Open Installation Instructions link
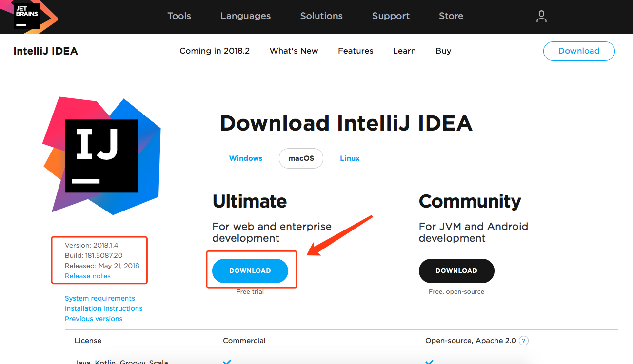Image resolution: width=633 pixels, height=364 pixels. (x=104, y=308)
